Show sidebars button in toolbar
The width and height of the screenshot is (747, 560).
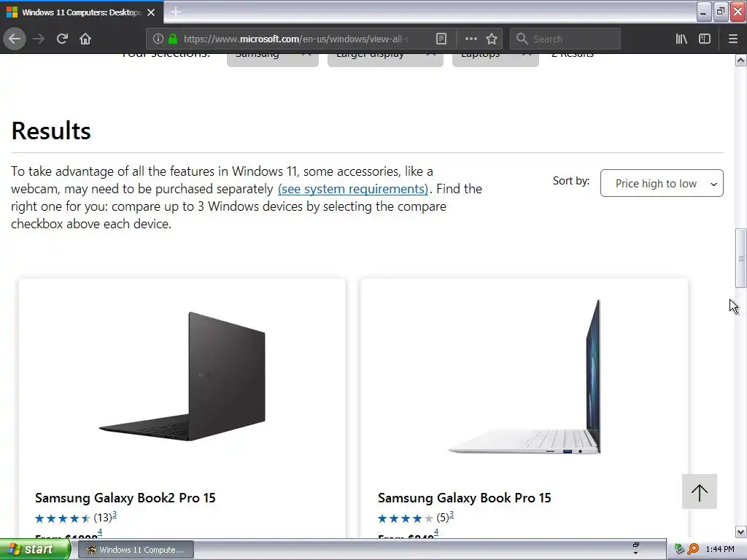pos(705,39)
